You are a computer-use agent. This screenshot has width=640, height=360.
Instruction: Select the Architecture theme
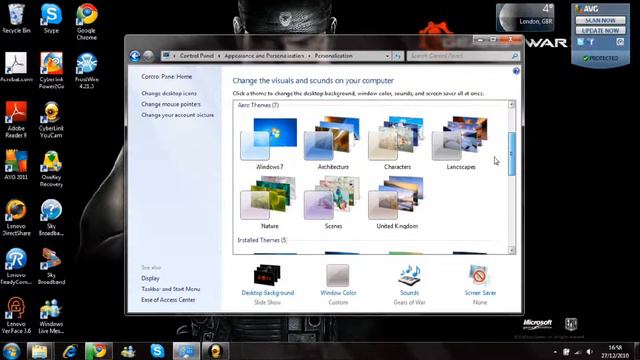point(333,144)
